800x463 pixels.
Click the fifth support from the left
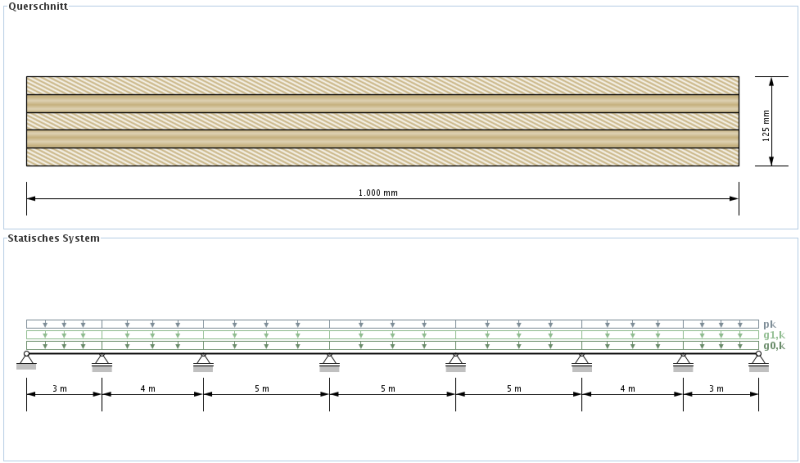click(x=455, y=361)
